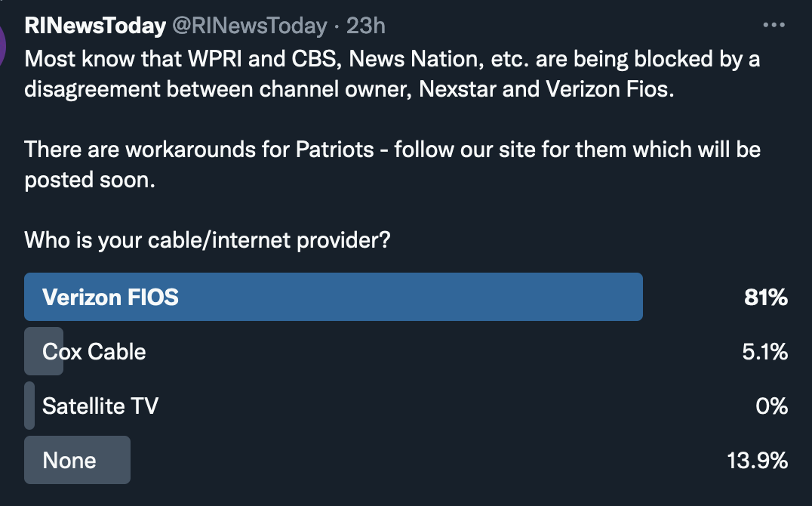
Task: Choose the None poll option
Action: [69, 461]
